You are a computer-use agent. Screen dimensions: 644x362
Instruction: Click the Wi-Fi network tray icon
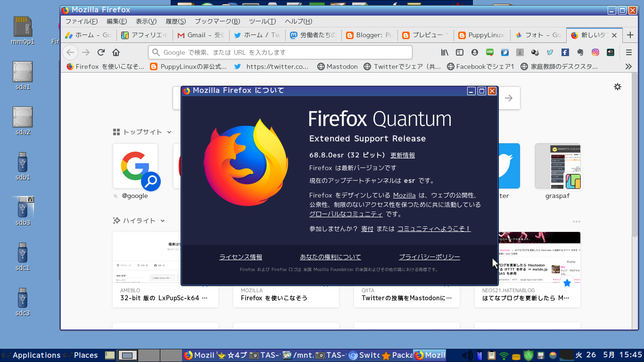tap(504, 355)
